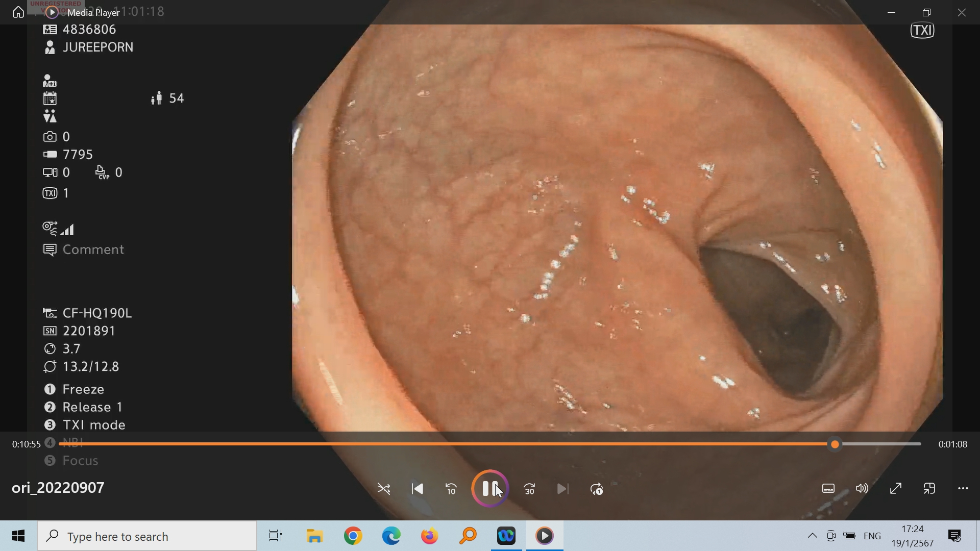Pause the video playback
The image size is (980, 551).
pos(490,489)
